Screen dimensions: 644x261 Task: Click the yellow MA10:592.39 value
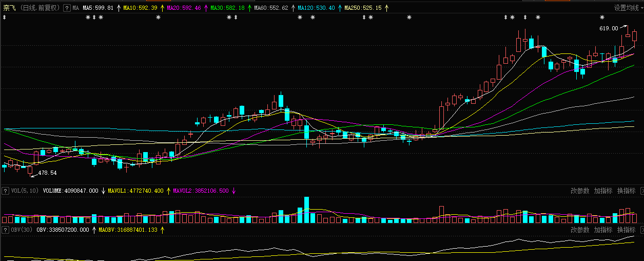[141, 8]
